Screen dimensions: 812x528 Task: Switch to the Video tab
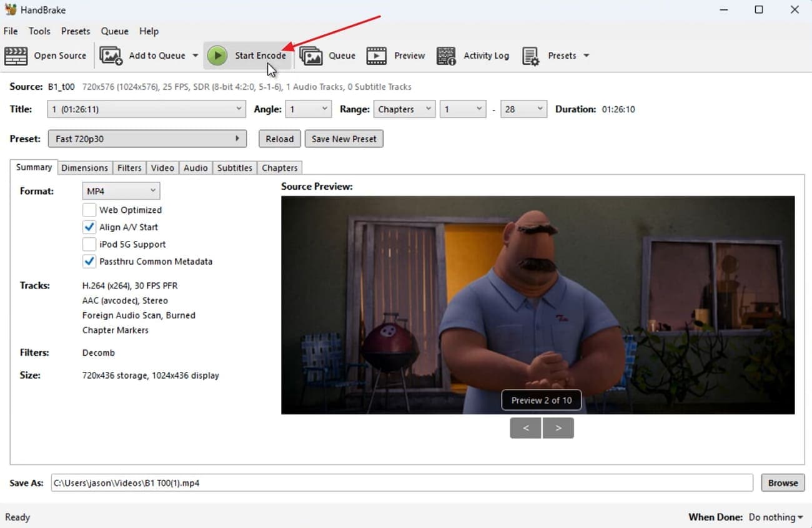tap(162, 167)
